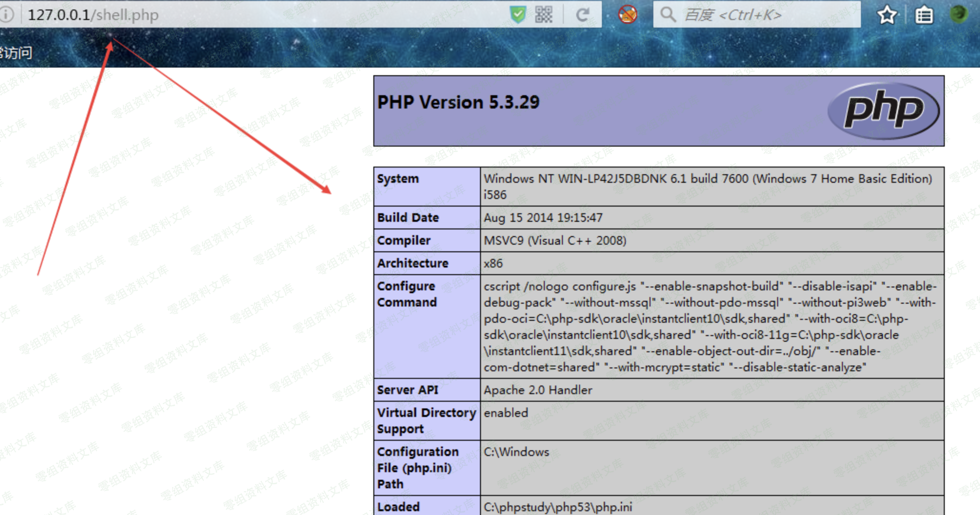Click the PHP logo image

coord(883,110)
